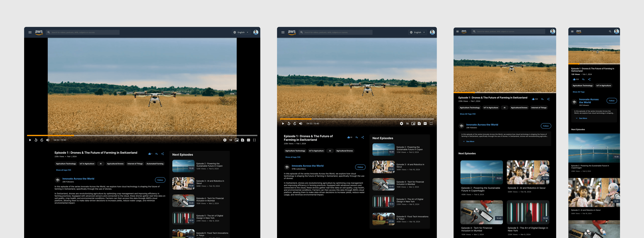Open Episode 6 Tokyo thumbnail in the second frame
Viewport: 644px width, 238px height.
pyautogui.click(x=384, y=219)
